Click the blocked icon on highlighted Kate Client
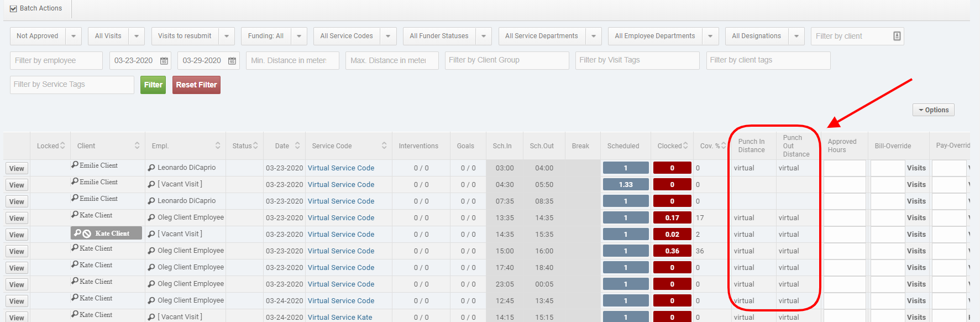Screen dimensions: 980x322 [87, 233]
